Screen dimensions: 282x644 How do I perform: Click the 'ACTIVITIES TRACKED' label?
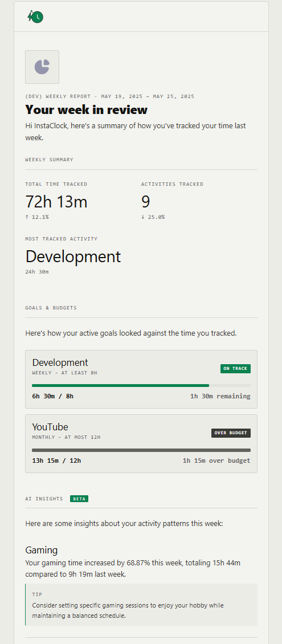coord(173,184)
